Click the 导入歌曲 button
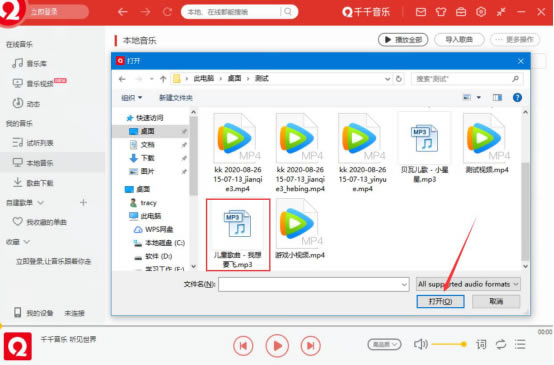The width and height of the screenshot is (554, 365). click(x=459, y=40)
